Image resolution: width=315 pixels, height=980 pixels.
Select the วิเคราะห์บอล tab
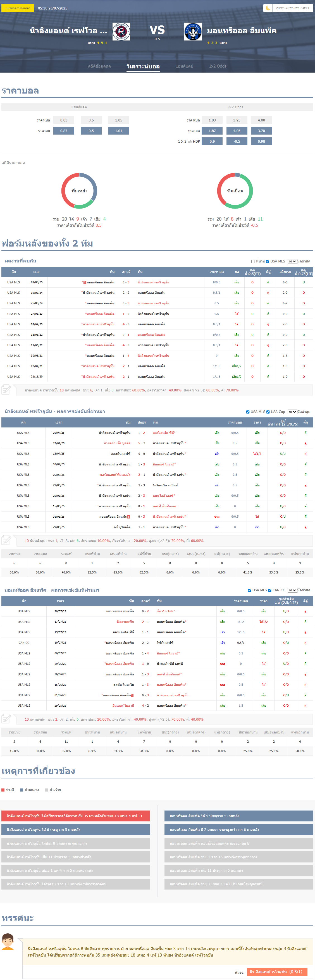[x=143, y=66]
